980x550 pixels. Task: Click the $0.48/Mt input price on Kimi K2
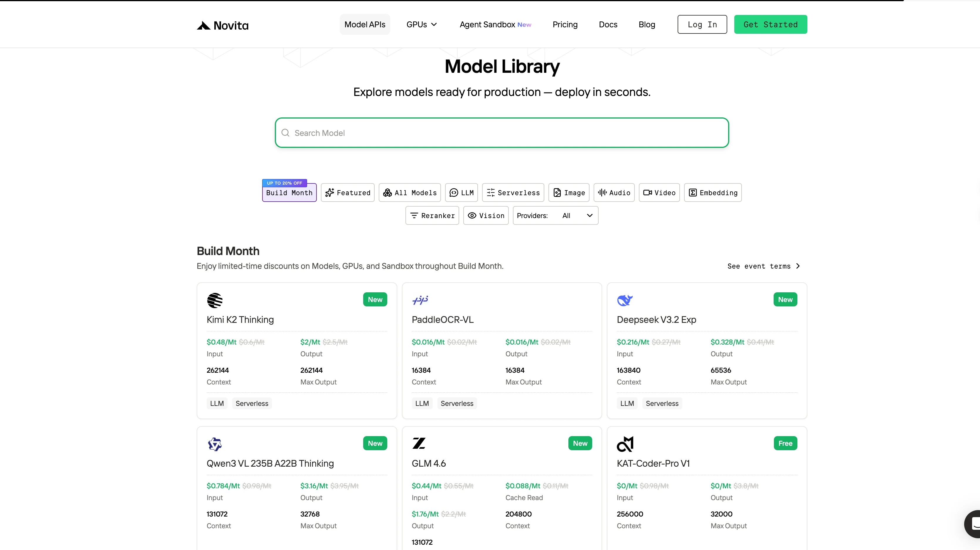click(x=221, y=342)
